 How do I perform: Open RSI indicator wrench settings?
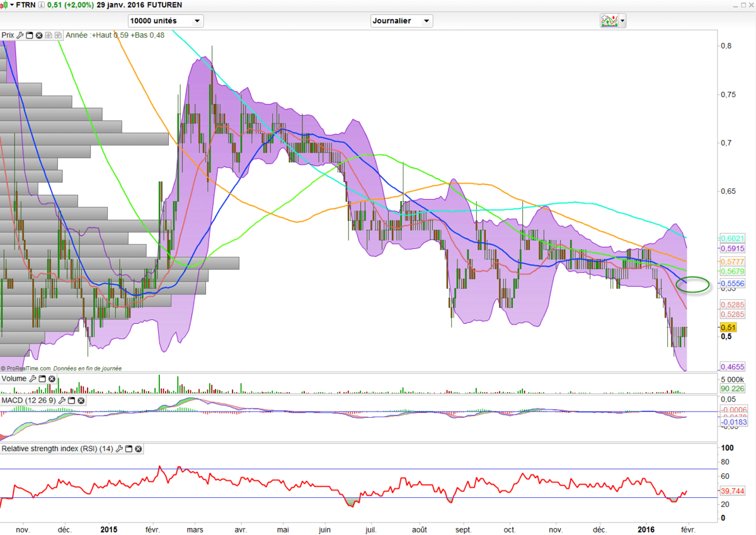(x=119, y=449)
